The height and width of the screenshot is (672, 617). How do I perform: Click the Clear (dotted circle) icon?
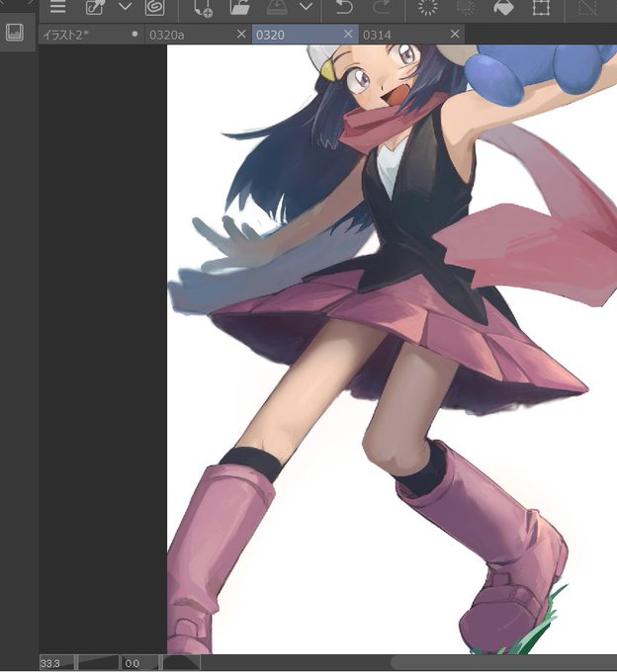point(427,7)
